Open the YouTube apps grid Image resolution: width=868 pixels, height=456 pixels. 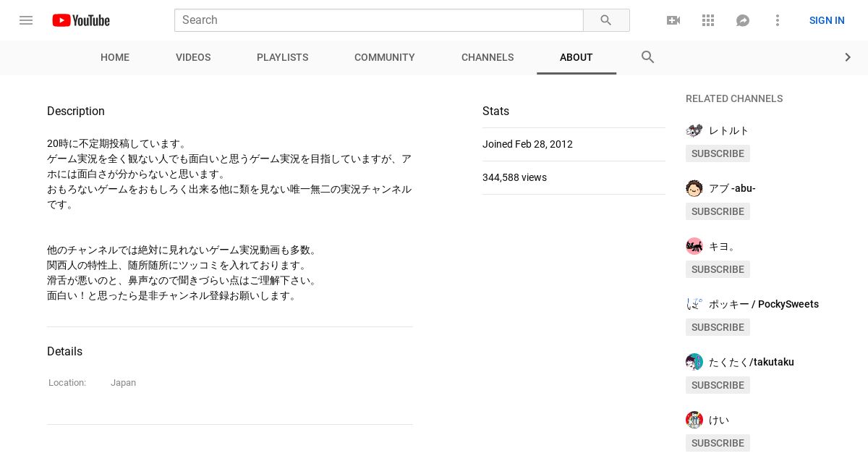click(708, 20)
